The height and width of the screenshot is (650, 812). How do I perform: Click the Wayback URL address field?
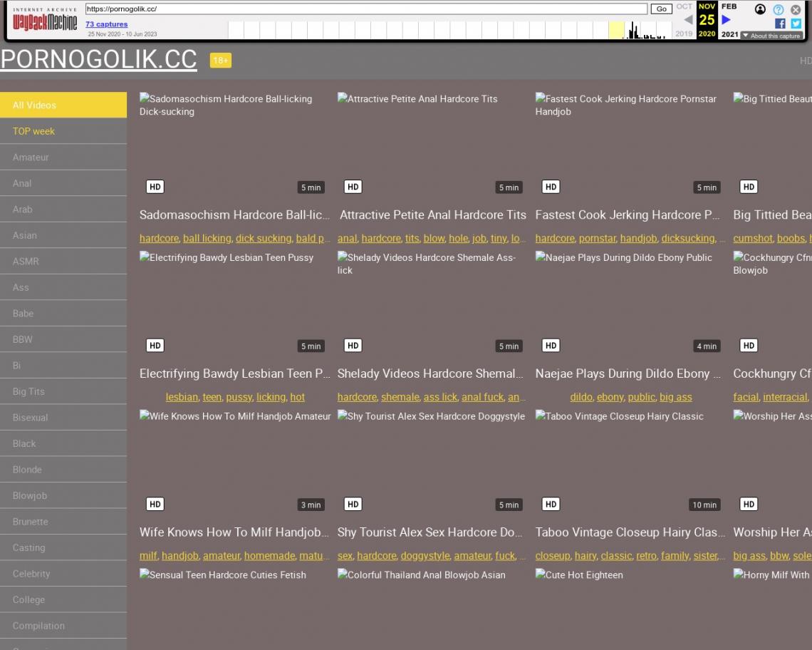pos(366,9)
